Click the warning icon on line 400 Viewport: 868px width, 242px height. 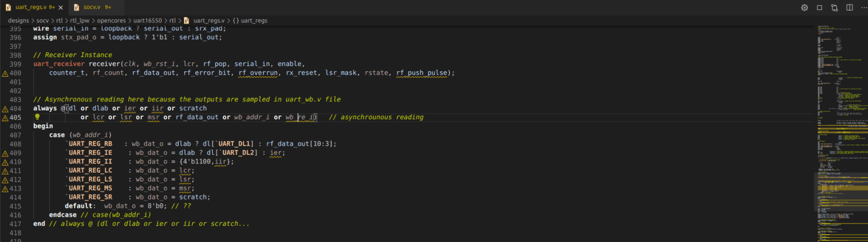[5, 73]
